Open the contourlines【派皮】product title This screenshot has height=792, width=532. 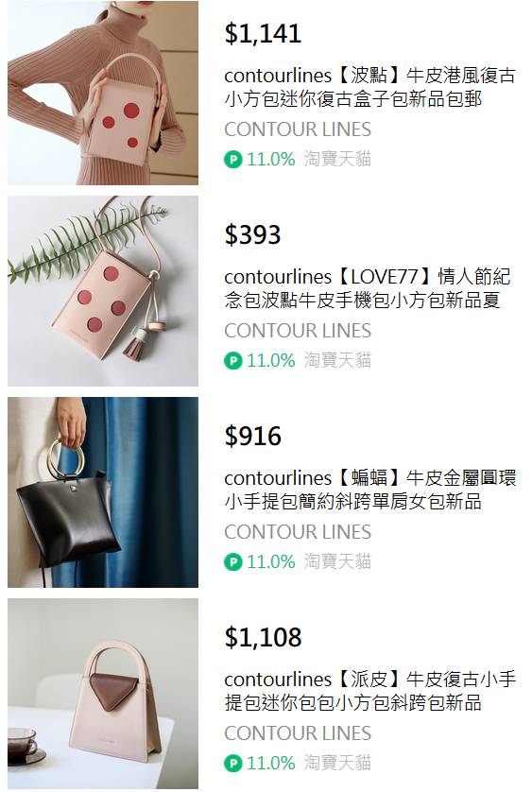point(369,691)
